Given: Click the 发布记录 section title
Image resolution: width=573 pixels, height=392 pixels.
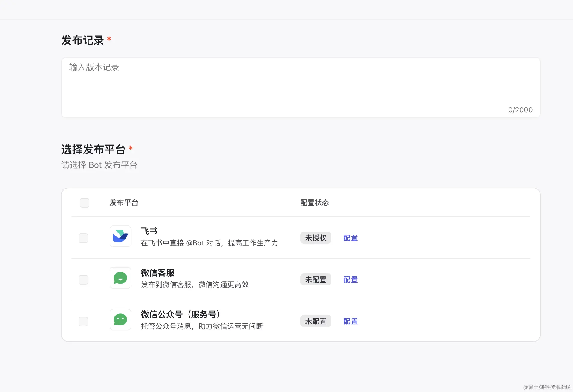Looking at the screenshot, I should (x=83, y=40).
